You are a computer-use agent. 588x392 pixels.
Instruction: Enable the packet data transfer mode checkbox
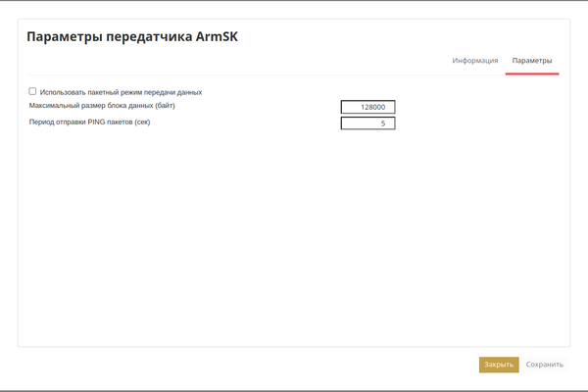tap(32, 91)
